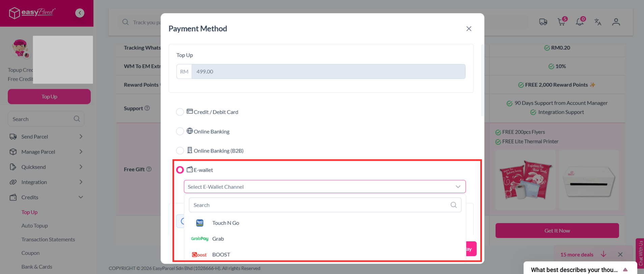This screenshot has height=274, width=644.
Task: Click the sidebar search magnifier icon
Action: click(x=77, y=119)
